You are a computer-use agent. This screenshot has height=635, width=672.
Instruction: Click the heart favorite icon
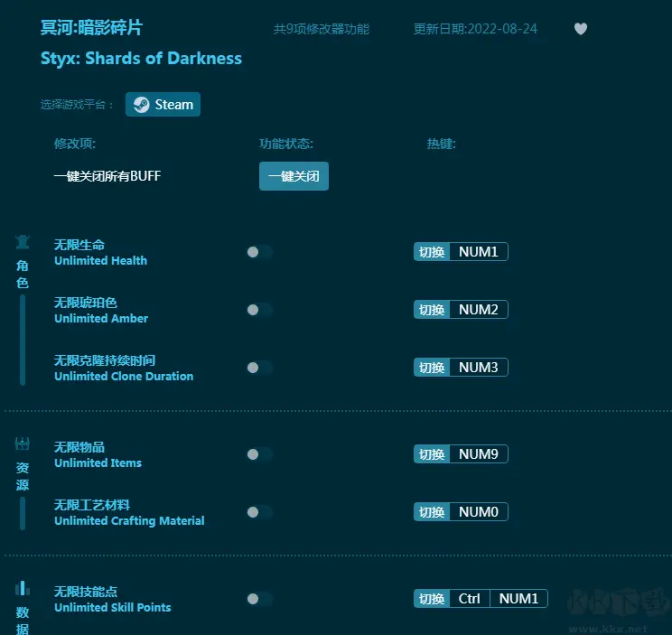click(x=581, y=29)
